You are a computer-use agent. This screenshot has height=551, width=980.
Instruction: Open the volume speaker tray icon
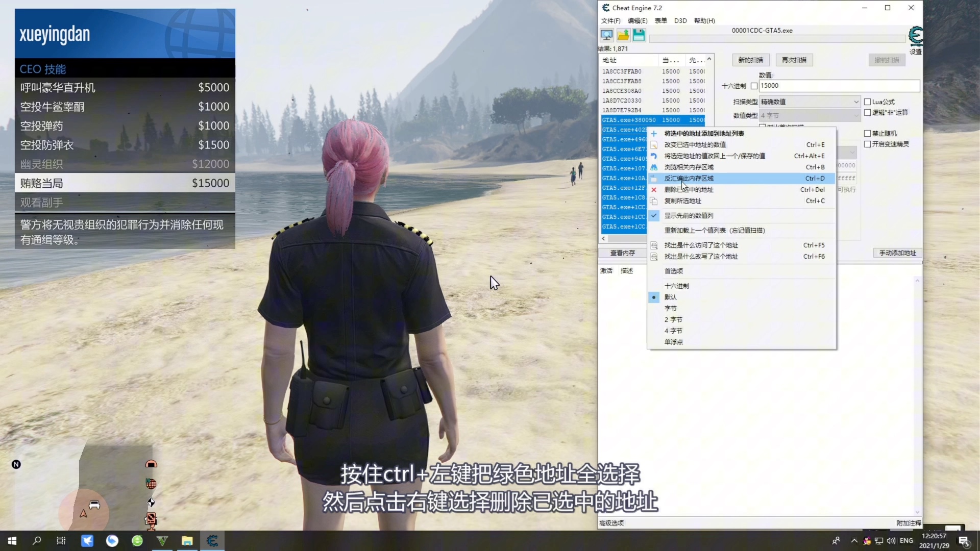(891, 541)
